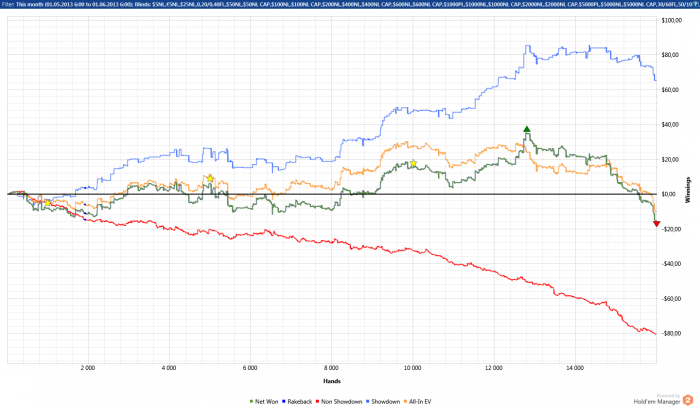The image size is (700, 408).
Task: Select the Non Showdown legend label
Action: (x=342, y=401)
